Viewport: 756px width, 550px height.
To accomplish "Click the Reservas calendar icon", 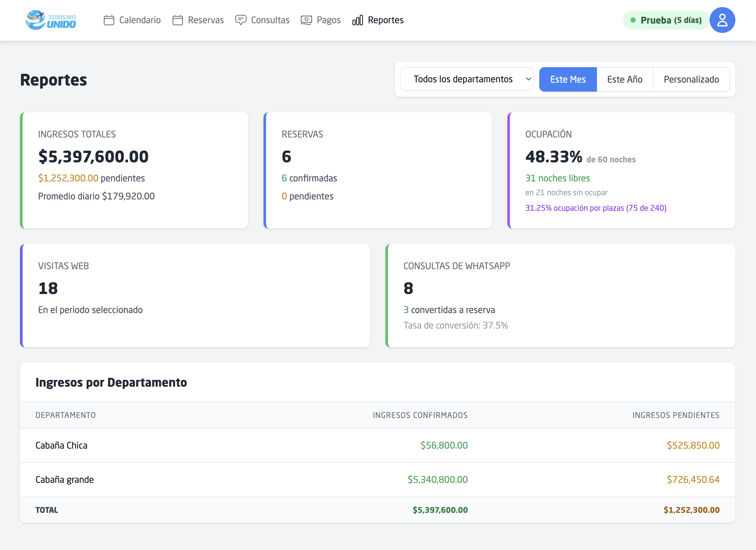I will point(177,20).
